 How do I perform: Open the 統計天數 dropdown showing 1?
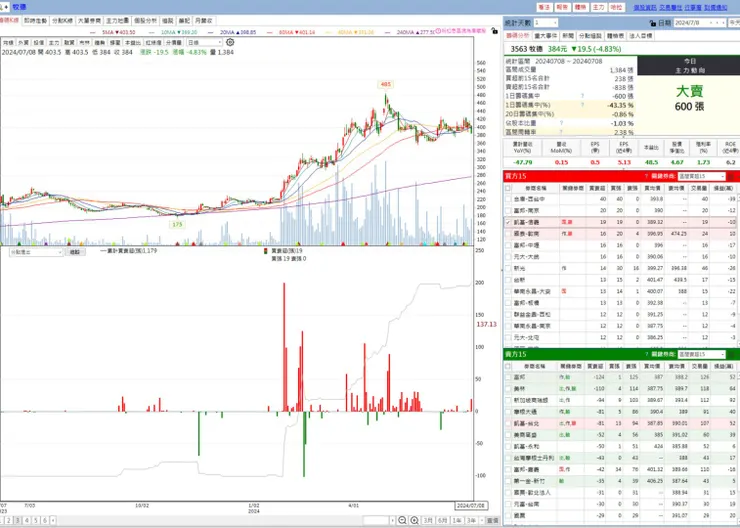(x=546, y=23)
